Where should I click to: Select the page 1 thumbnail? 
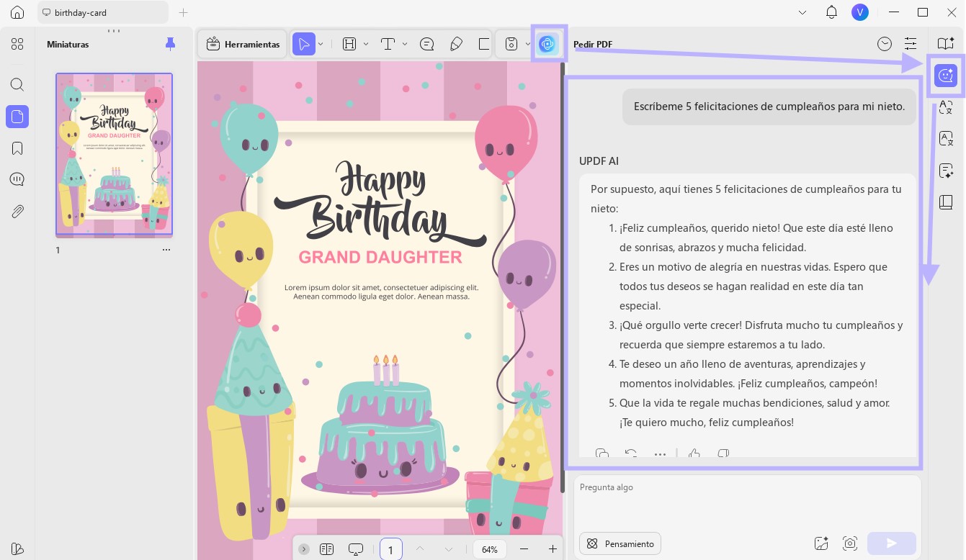(x=115, y=154)
